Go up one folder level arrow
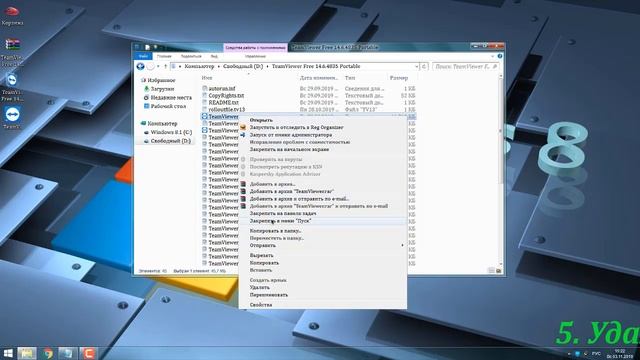 (x=165, y=66)
